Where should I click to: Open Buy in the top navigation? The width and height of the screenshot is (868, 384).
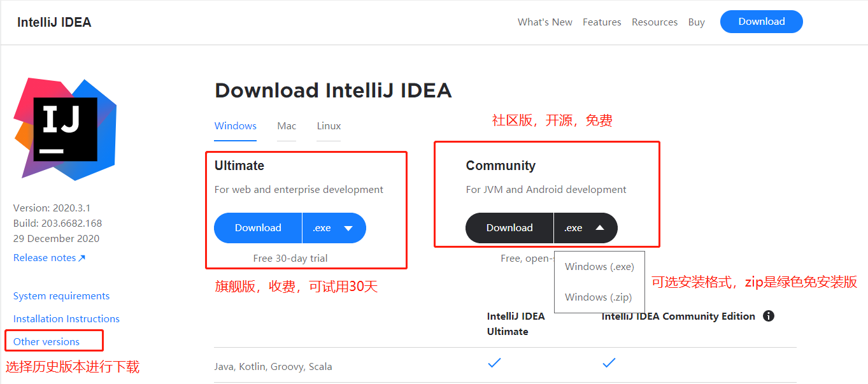[x=697, y=22]
